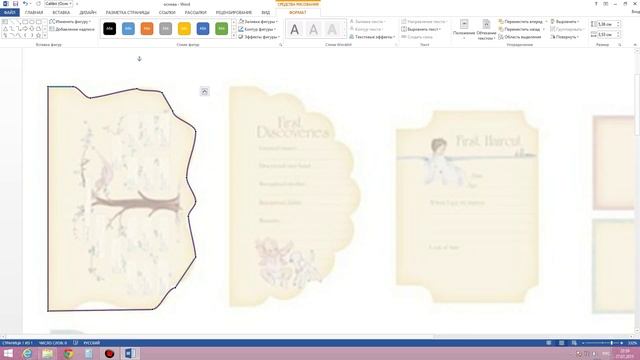Viewport: 640px width, 360px height.
Task: Open the Положение position menu
Action: tap(464, 29)
